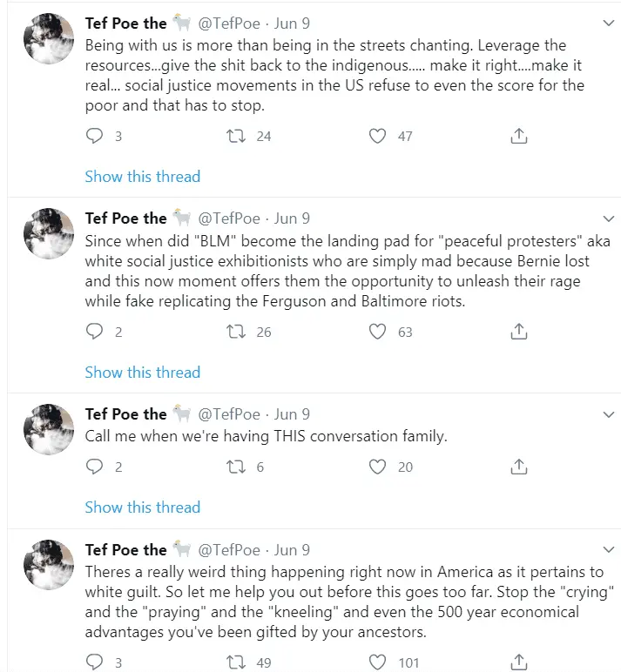
Task: Like the tweet with 20 likes
Action: 377,467
